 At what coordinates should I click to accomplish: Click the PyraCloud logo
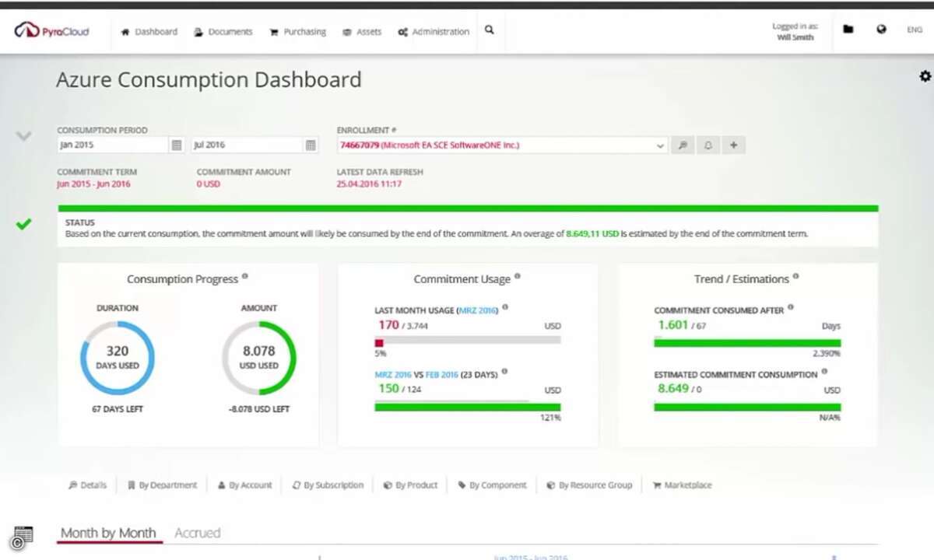pos(51,31)
